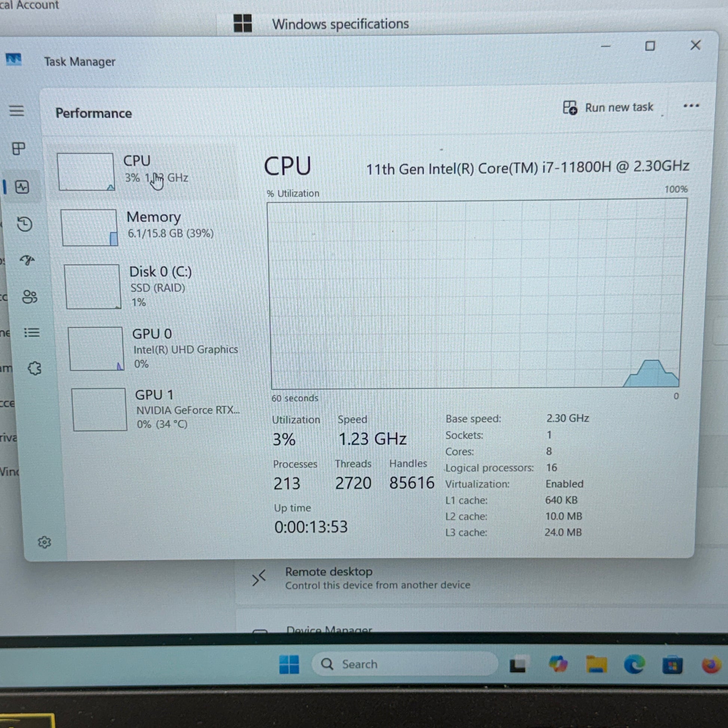The image size is (728, 728).
Task: Select the Performance page sidebar icon
Action: pos(22,187)
